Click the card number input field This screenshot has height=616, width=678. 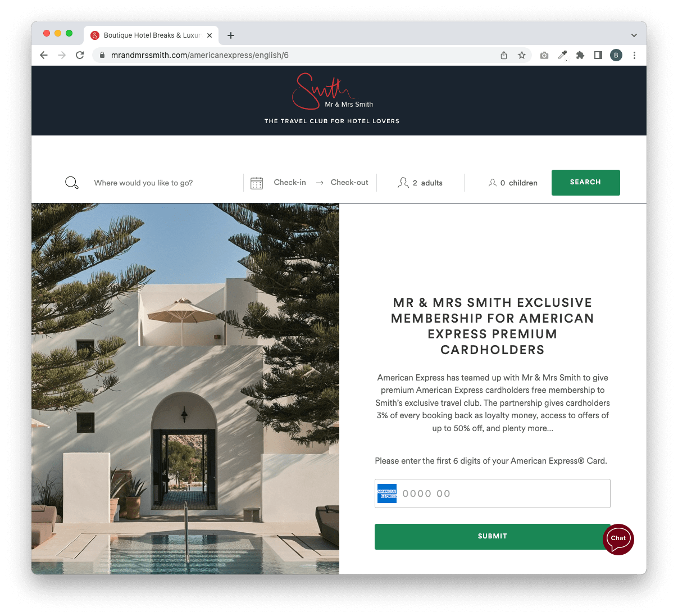[492, 493]
